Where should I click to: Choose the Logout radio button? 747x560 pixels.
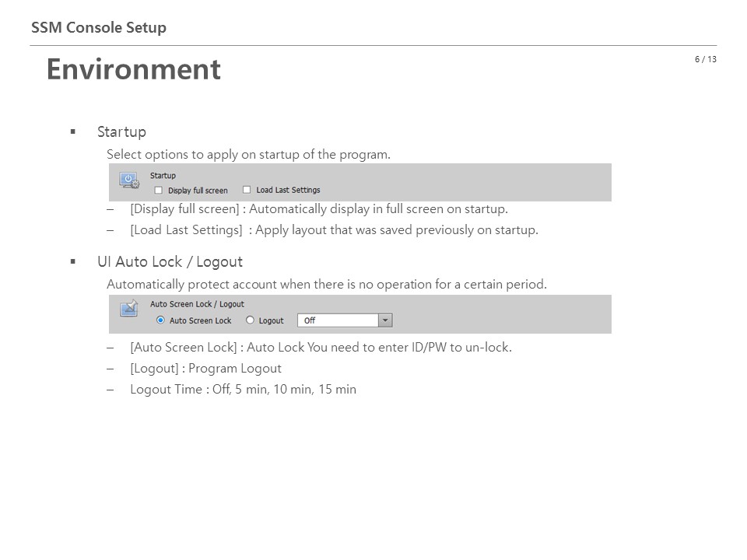point(250,320)
